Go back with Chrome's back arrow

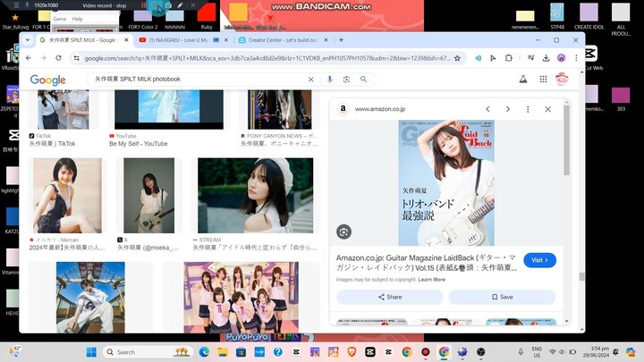[x=29, y=58]
